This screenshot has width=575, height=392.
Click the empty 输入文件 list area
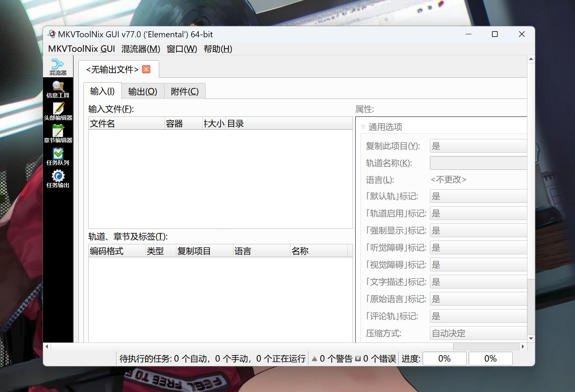pyautogui.click(x=220, y=179)
